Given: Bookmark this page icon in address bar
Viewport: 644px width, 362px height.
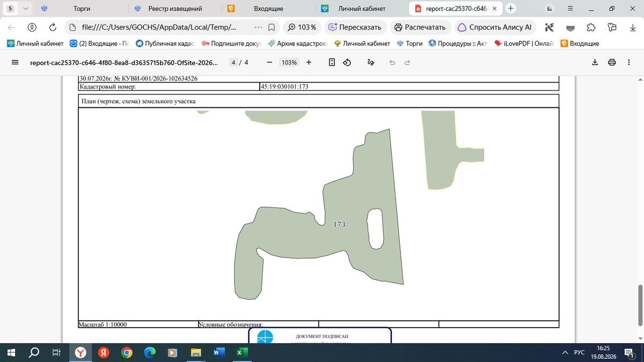Looking at the screenshot, I should [x=272, y=27].
